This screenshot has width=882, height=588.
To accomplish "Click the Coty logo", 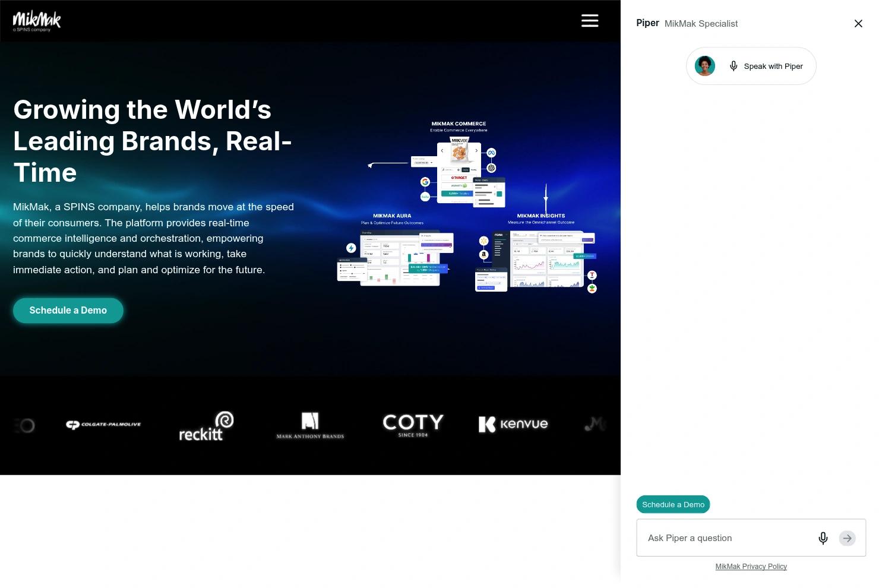I will [413, 425].
